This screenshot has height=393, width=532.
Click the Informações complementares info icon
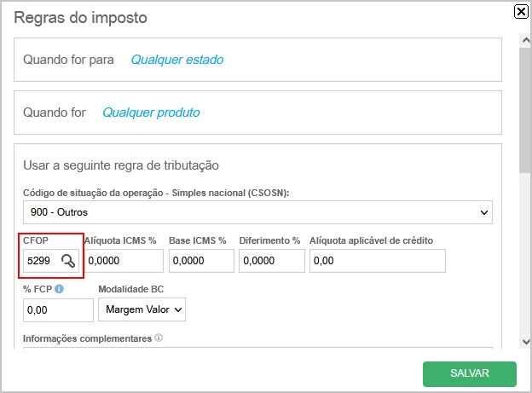[x=159, y=338]
